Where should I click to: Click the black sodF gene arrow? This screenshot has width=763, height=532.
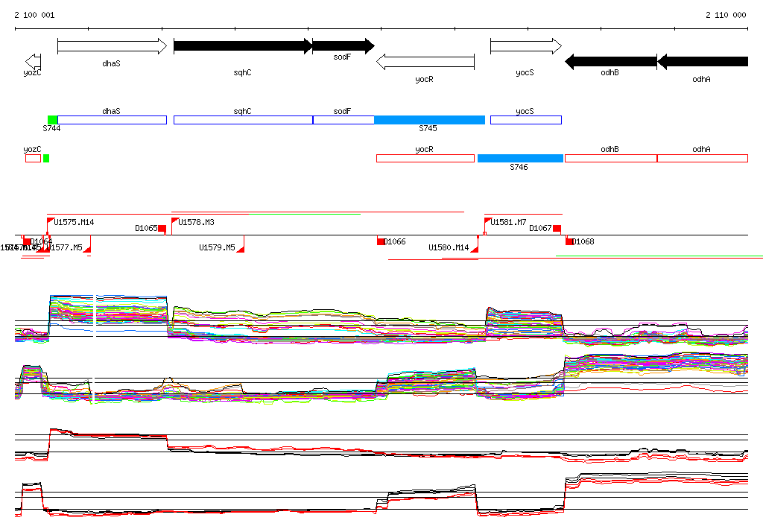343,46
